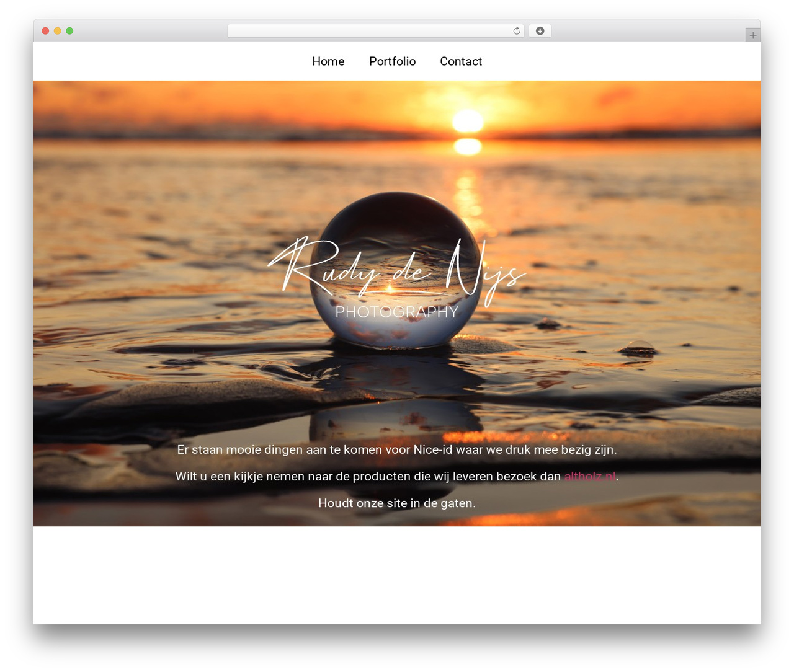Click the reload page icon
This screenshot has height=672, width=794.
tap(517, 31)
